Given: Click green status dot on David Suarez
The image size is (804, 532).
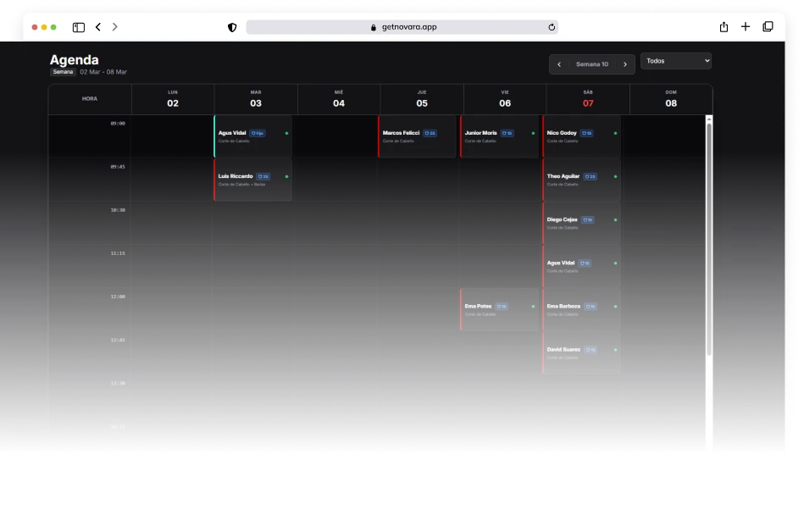Looking at the screenshot, I should [615, 350].
